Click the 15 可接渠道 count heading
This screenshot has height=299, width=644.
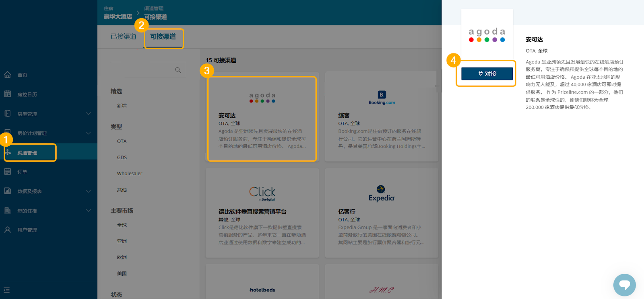[221, 60]
